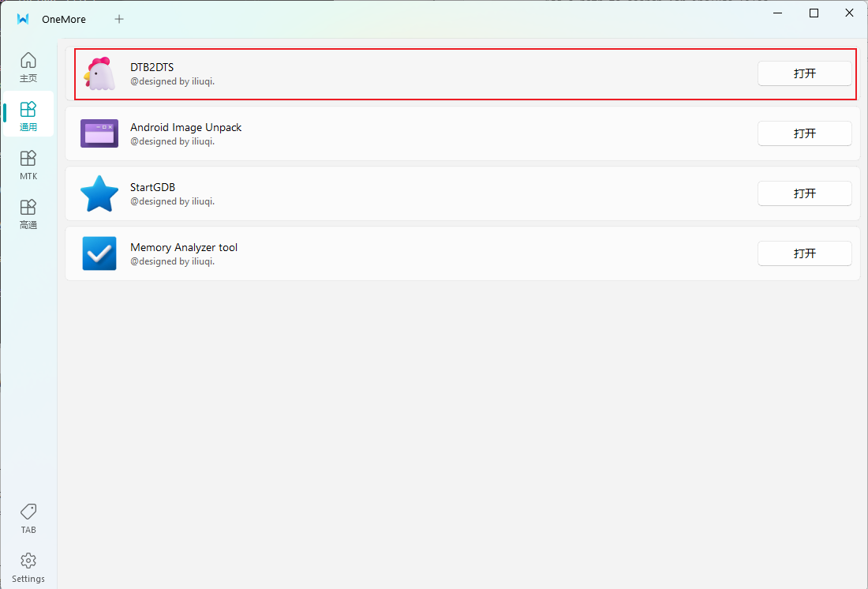Viewport: 868px width, 589px height.
Task: Open the TAB tag page
Action: 28,519
